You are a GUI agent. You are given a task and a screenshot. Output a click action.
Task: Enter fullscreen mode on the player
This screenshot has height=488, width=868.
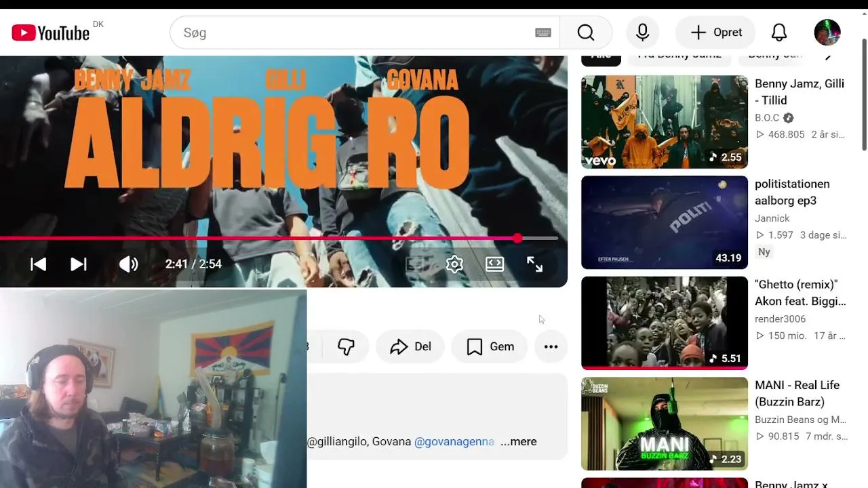pyautogui.click(x=534, y=264)
